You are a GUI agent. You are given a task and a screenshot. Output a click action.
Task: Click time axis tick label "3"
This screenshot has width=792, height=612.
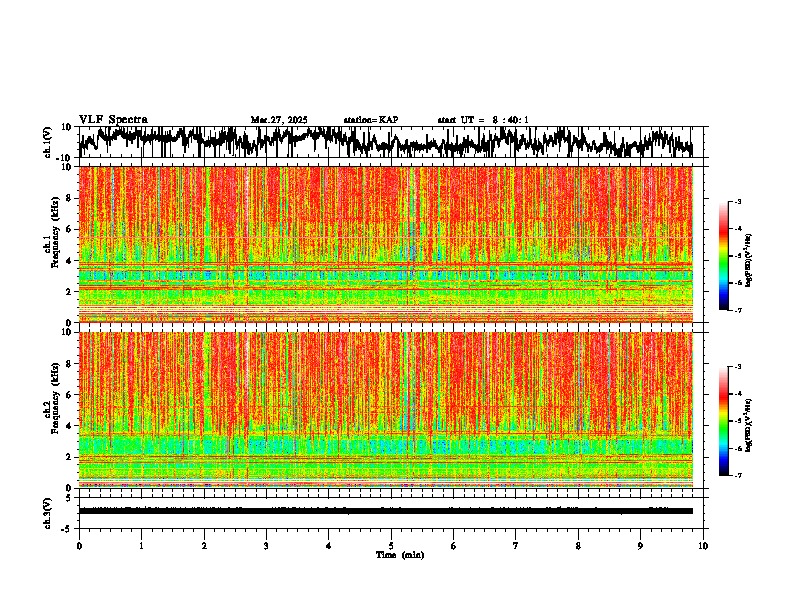point(266,546)
